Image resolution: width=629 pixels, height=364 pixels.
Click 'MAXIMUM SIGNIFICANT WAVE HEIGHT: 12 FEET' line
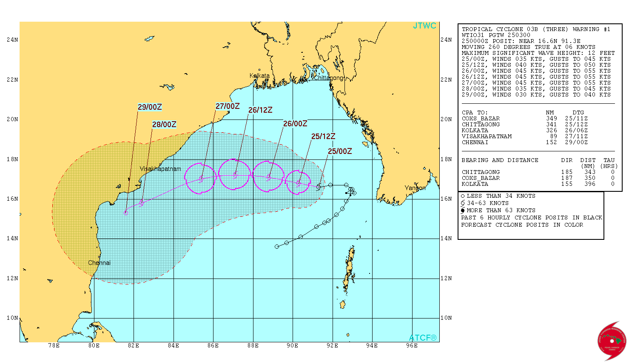tap(538, 53)
